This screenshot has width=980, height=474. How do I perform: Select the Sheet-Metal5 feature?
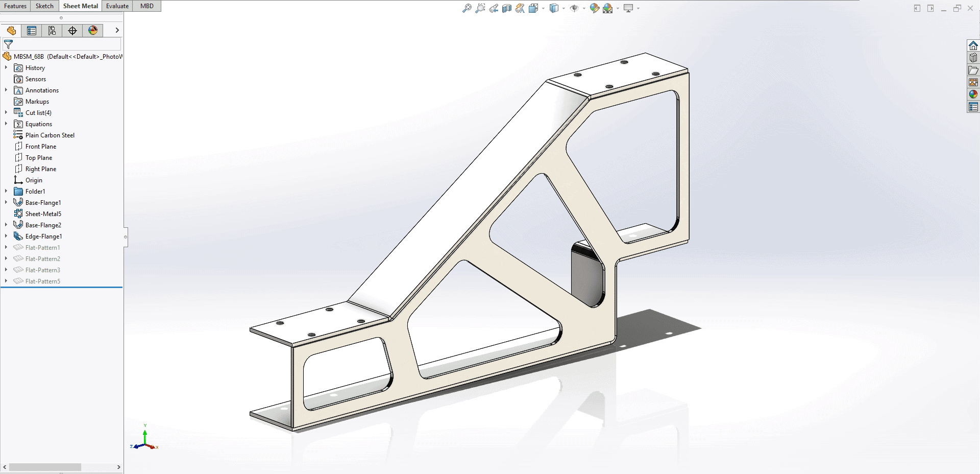pyautogui.click(x=38, y=214)
